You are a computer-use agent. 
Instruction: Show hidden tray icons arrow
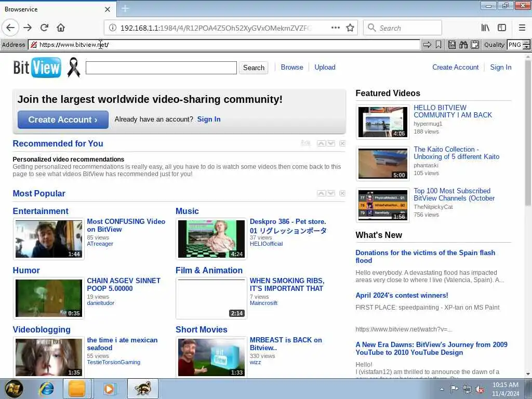click(442, 390)
